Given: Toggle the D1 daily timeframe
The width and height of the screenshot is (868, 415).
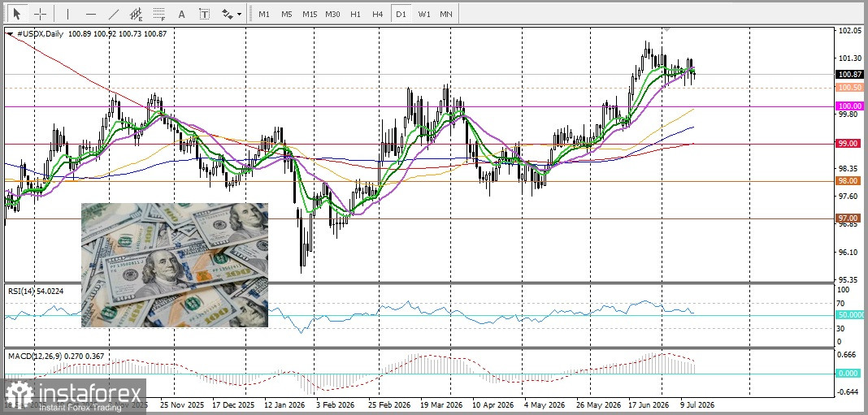Looking at the screenshot, I should tap(400, 14).
